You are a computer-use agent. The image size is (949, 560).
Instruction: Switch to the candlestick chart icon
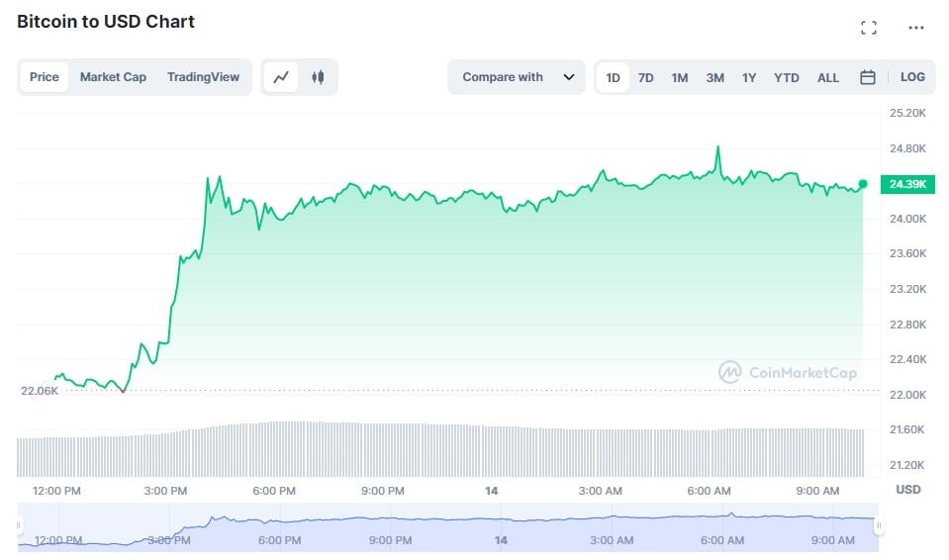318,77
